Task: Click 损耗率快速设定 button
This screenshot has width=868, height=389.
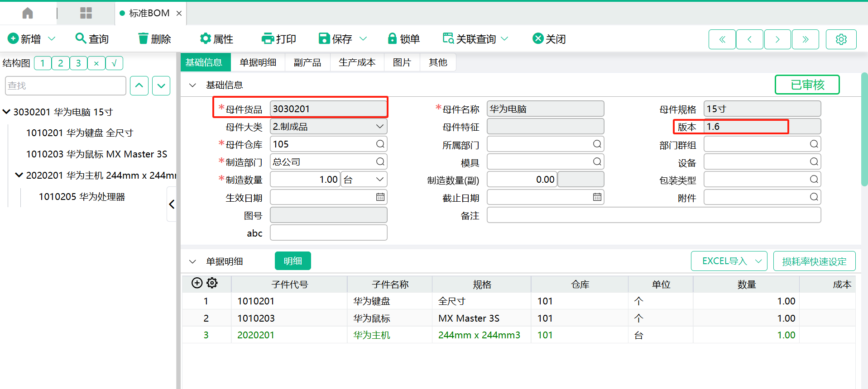Action: point(814,261)
